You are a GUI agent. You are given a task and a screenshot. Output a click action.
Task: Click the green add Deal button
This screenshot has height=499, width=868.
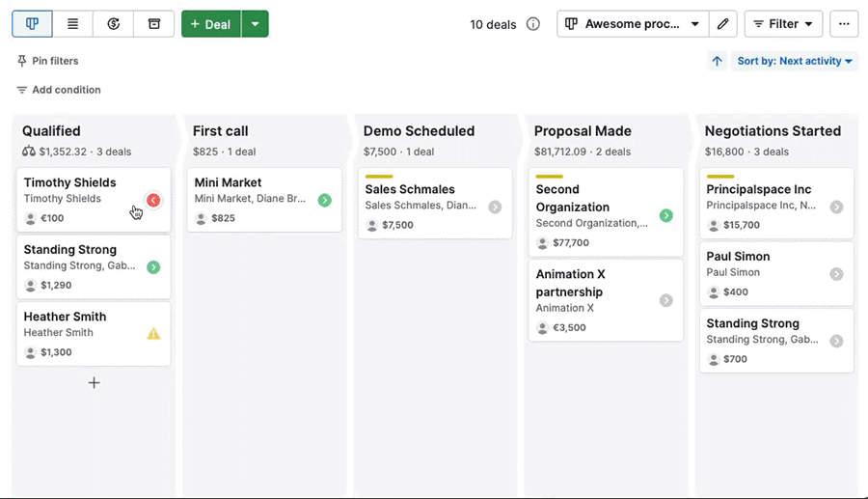[210, 24]
